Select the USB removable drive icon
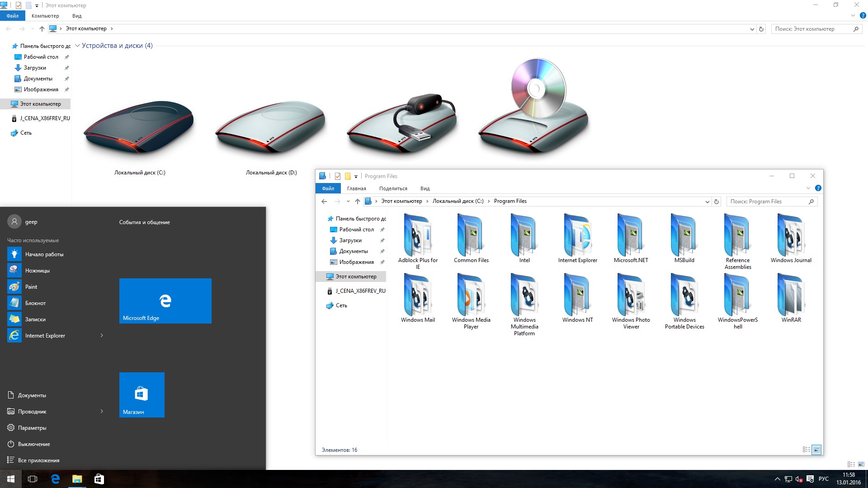This screenshot has height=488, width=868. [402, 124]
